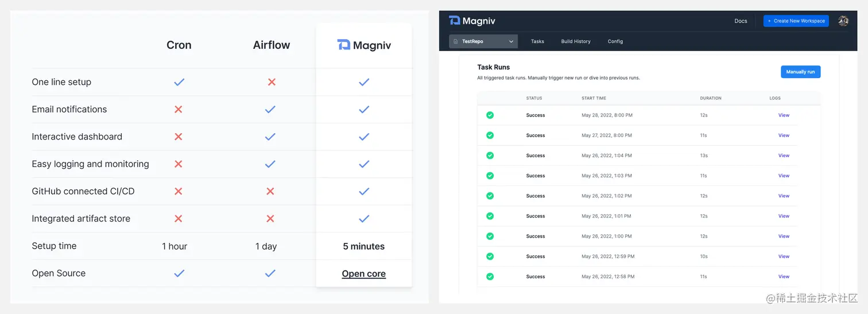Screen dimensions: 868x314
Task: Click the 'GitHub connected CI/CD' row label
Action: pos(83,191)
